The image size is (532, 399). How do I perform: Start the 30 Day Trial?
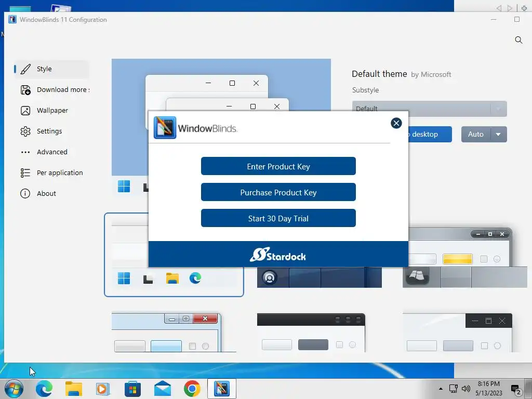(x=278, y=218)
